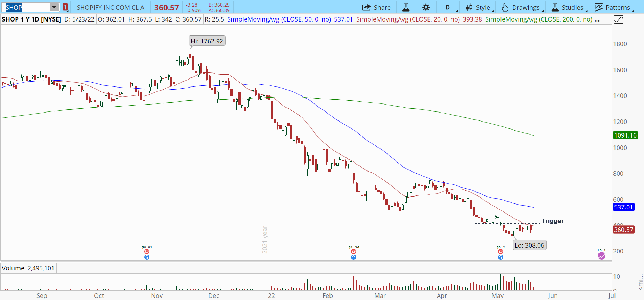Click the Volume study label
The image size is (644, 300).
pyautogui.click(x=13, y=268)
